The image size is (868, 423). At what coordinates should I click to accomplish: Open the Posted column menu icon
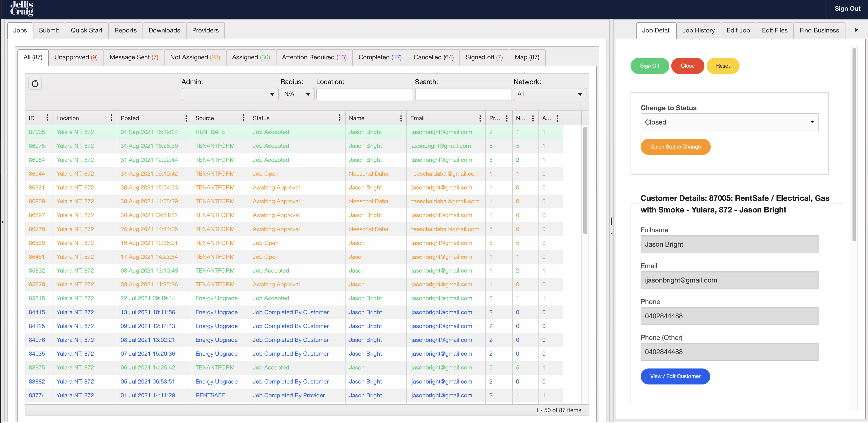[186, 118]
